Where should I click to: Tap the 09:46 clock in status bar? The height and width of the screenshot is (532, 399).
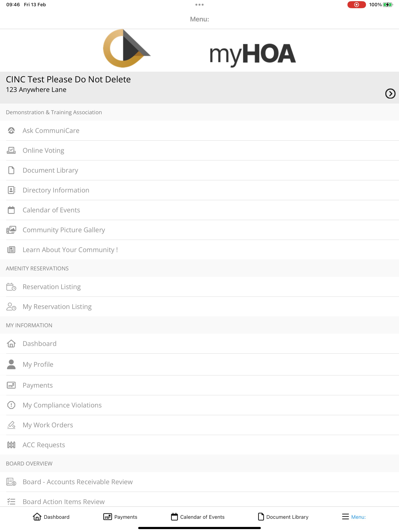(x=13, y=4)
